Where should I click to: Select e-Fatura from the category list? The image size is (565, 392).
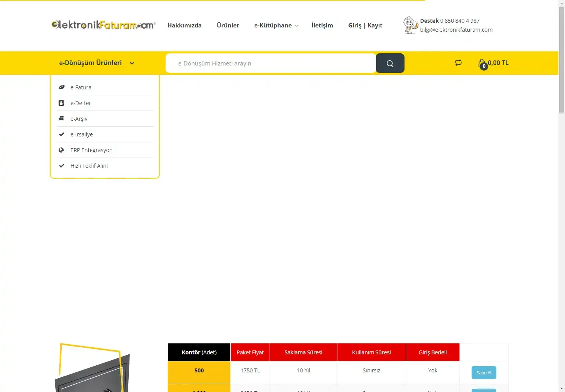(81, 87)
